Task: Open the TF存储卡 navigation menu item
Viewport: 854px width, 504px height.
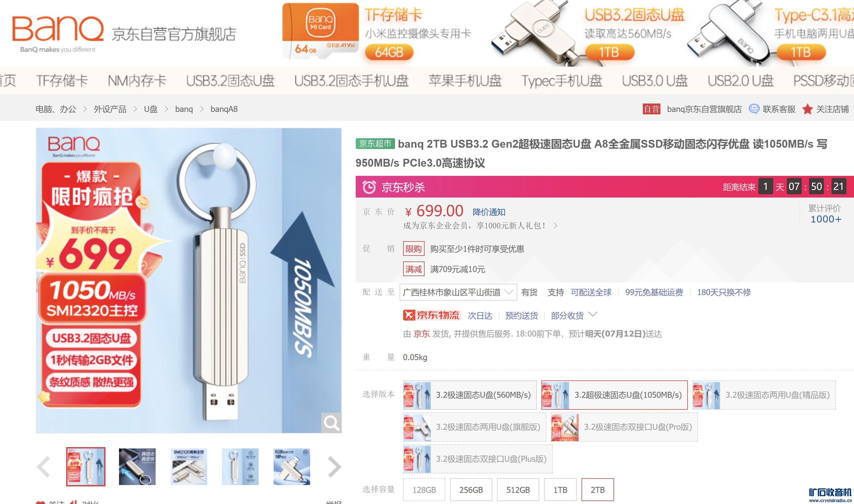Action: tap(62, 80)
